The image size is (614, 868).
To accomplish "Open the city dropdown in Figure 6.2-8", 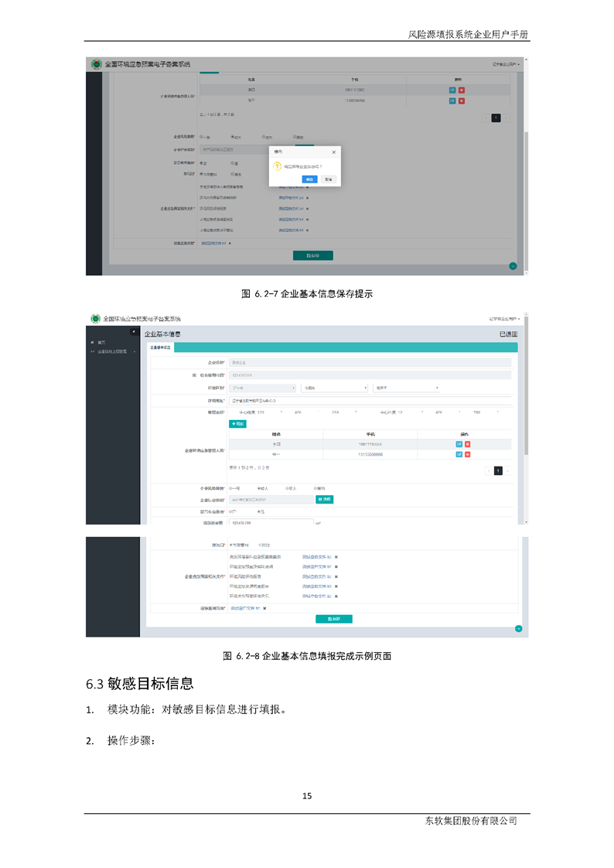I will (x=335, y=388).
